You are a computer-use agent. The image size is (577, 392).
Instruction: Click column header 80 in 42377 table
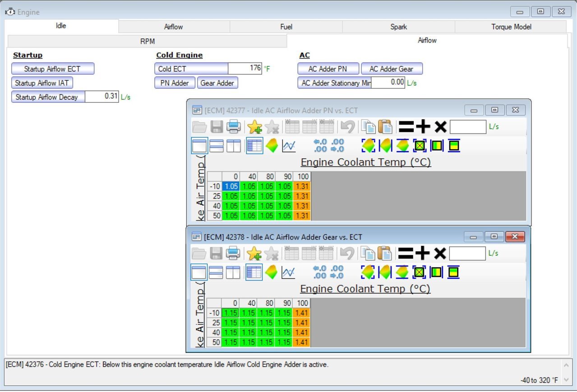(x=266, y=177)
